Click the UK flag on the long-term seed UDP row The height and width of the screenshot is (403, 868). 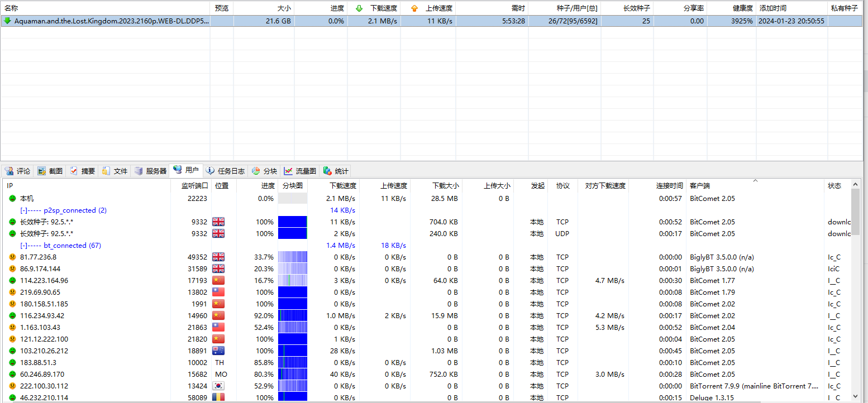pos(218,234)
